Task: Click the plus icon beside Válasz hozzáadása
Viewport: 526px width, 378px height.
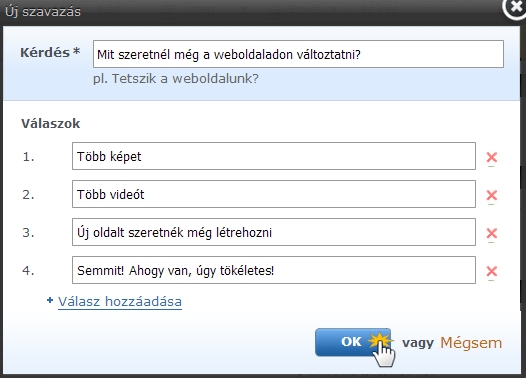Action: pyautogui.click(x=50, y=300)
